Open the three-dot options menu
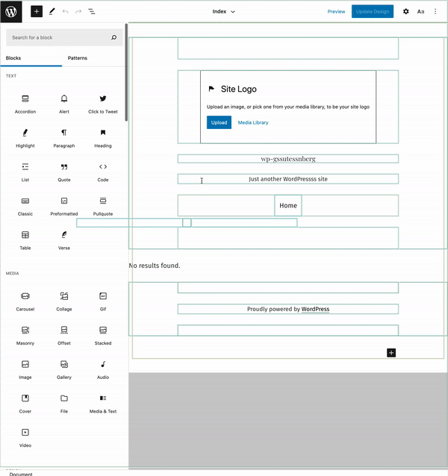448x476 pixels. click(x=435, y=11)
